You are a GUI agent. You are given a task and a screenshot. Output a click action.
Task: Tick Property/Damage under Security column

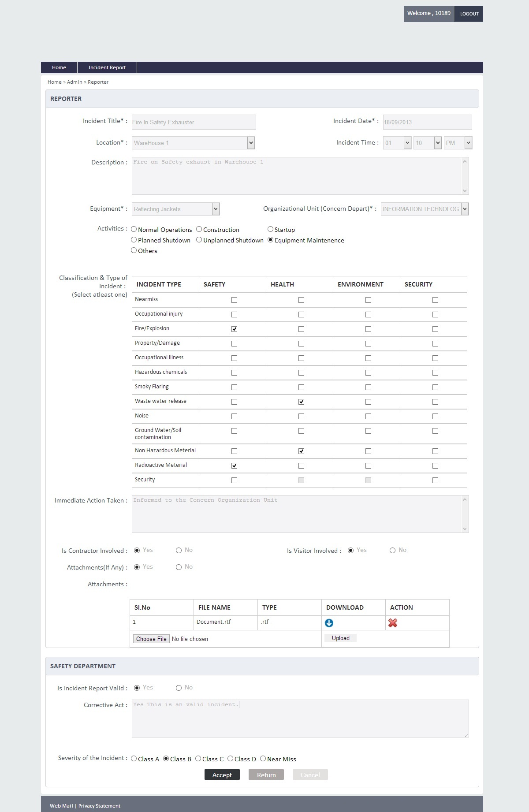click(x=435, y=343)
